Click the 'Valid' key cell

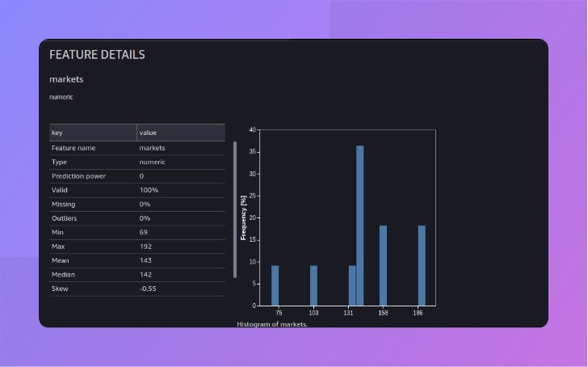(x=60, y=190)
